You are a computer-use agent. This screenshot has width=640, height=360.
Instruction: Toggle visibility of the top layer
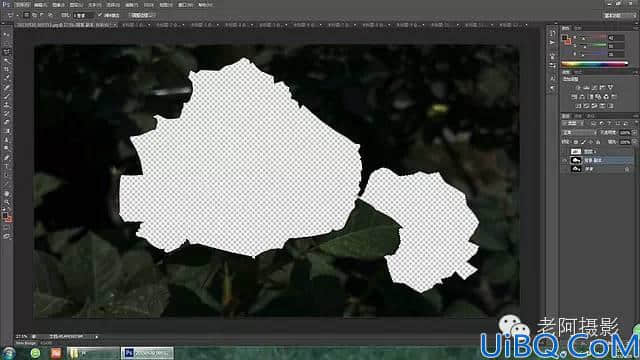click(565, 151)
